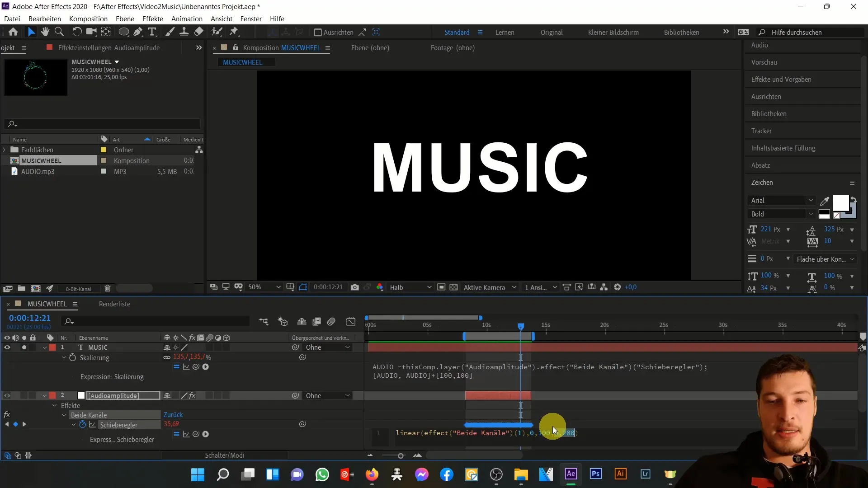Open Photoshop from the Windows taskbar

tap(595, 474)
